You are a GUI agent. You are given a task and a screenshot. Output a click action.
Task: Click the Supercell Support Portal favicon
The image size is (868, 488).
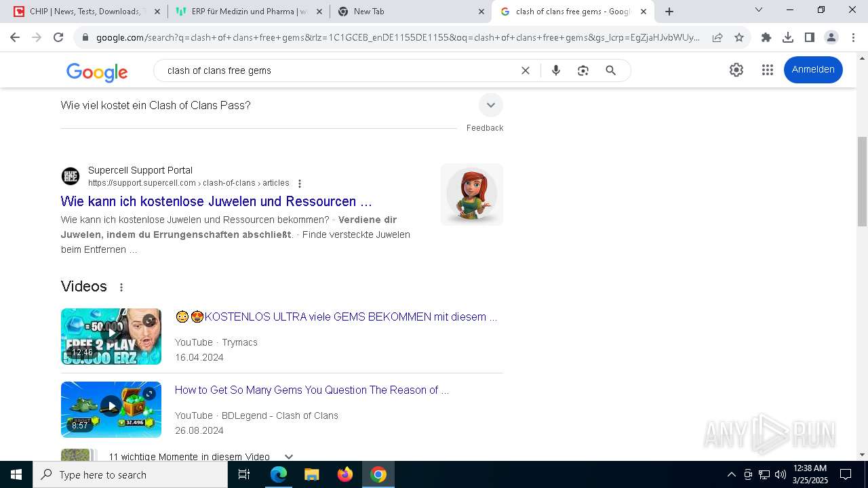(x=71, y=176)
